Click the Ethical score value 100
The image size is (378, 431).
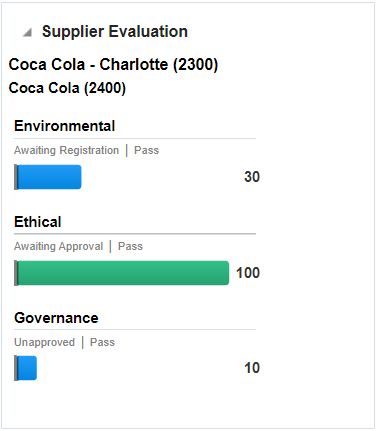(248, 273)
